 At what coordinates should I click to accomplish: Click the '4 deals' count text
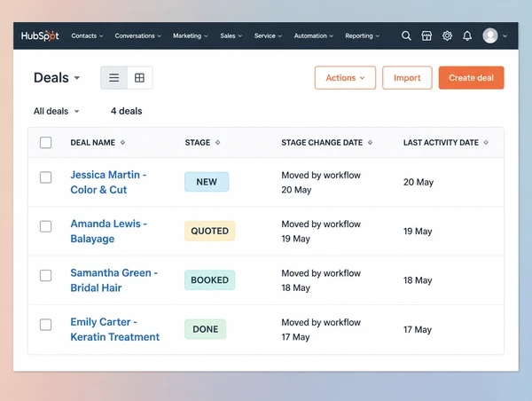(x=126, y=111)
